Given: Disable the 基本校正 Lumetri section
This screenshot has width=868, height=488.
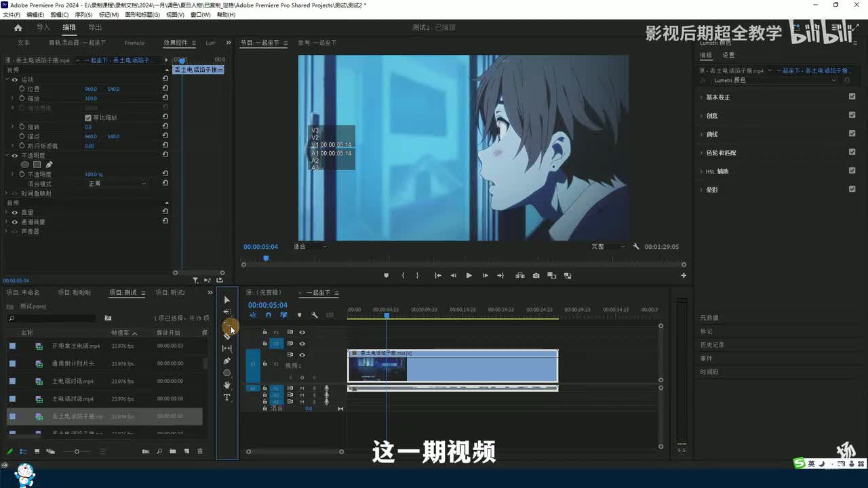Looking at the screenshot, I should point(852,97).
